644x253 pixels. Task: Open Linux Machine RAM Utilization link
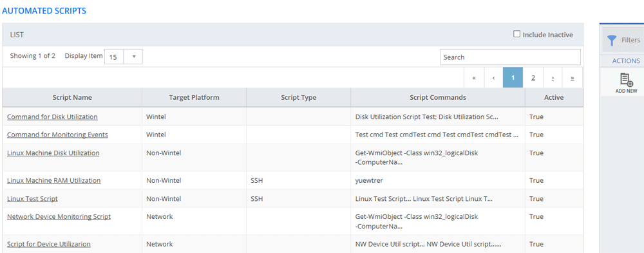(x=54, y=180)
